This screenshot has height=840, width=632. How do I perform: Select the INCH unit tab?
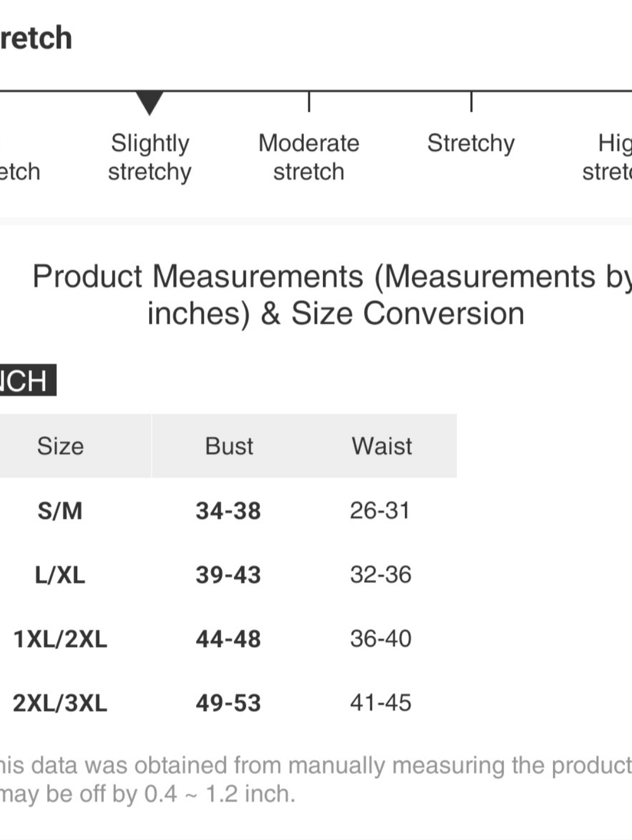coord(27,380)
